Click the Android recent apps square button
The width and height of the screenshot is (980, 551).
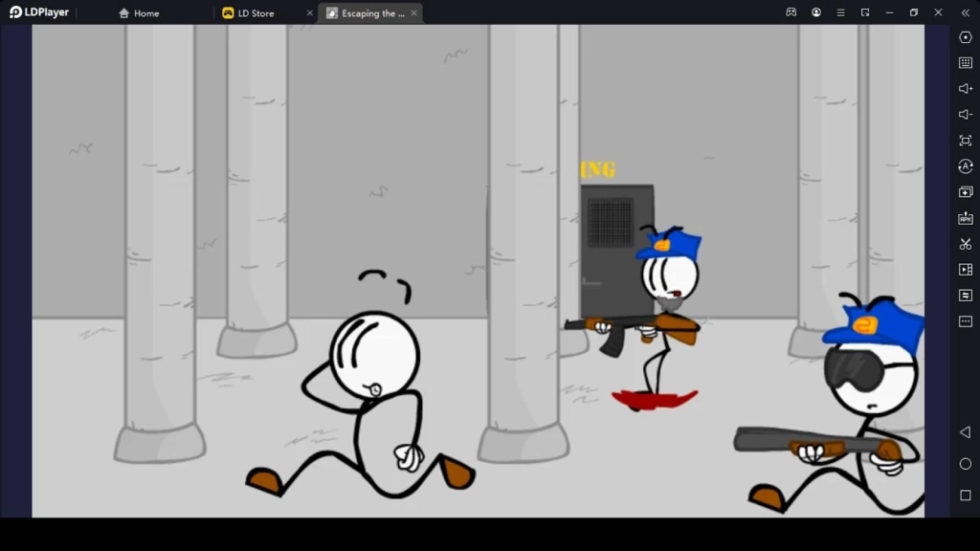point(966,496)
